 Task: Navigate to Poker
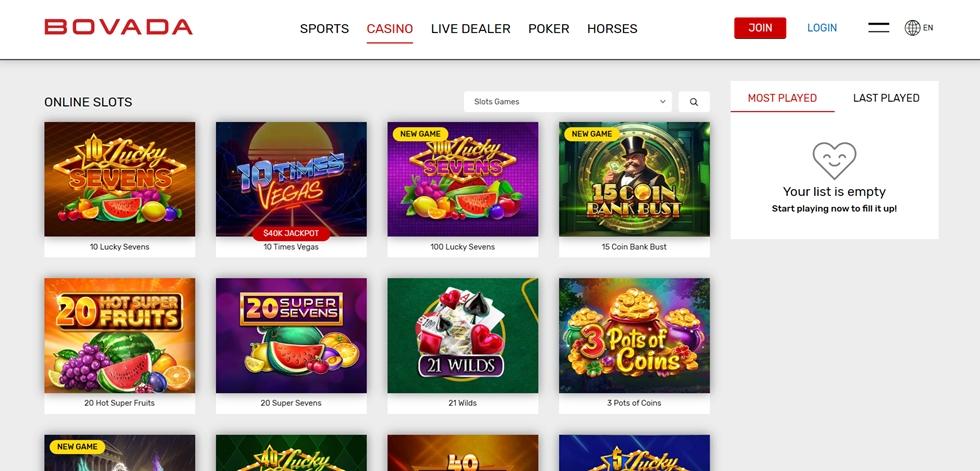[549, 29]
